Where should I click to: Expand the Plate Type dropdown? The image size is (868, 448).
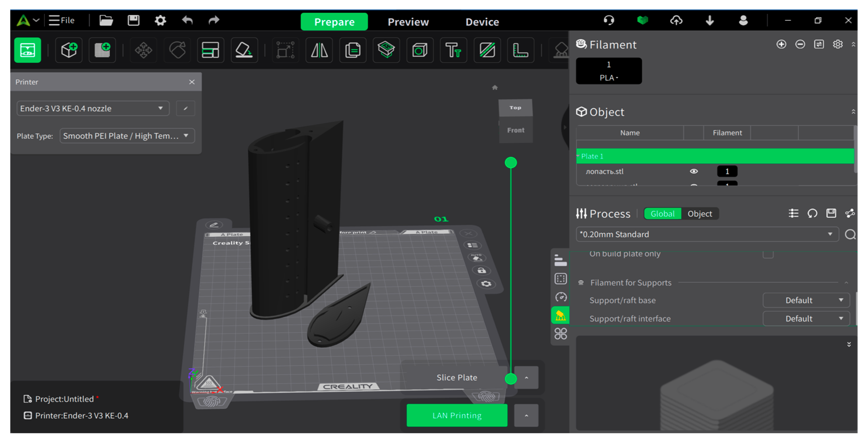point(127,136)
